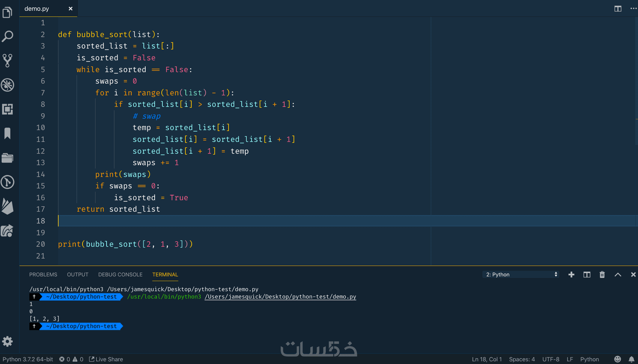The image size is (638, 364).
Task: Open the Bookmarks sidebar panel
Action: pos(8,133)
